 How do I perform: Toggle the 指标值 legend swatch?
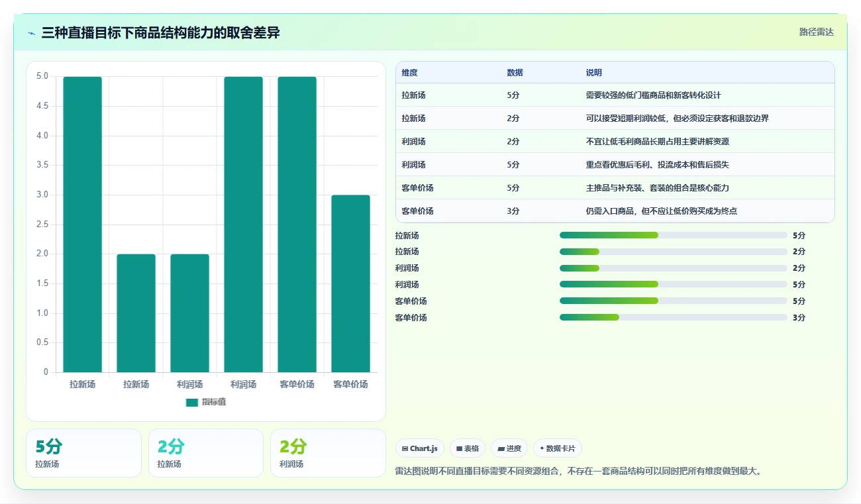(192, 402)
